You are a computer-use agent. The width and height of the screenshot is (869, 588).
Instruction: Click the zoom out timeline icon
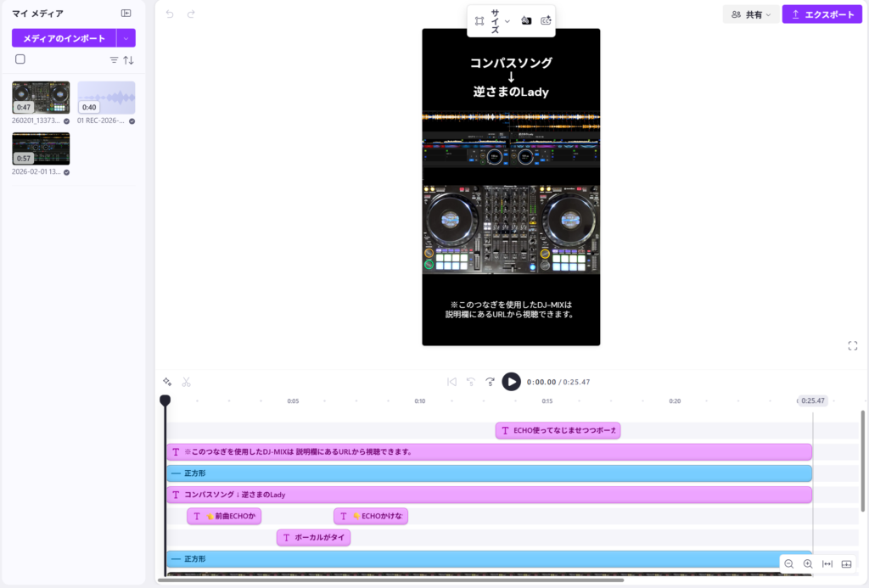(789, 564)
